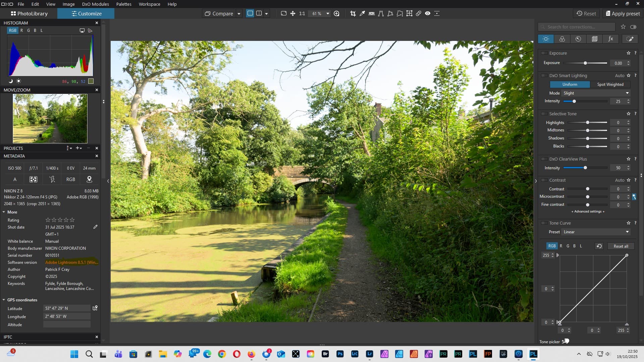Click the Tone picker icon
The width and height of the screenshot is (644, 362).
566,341
